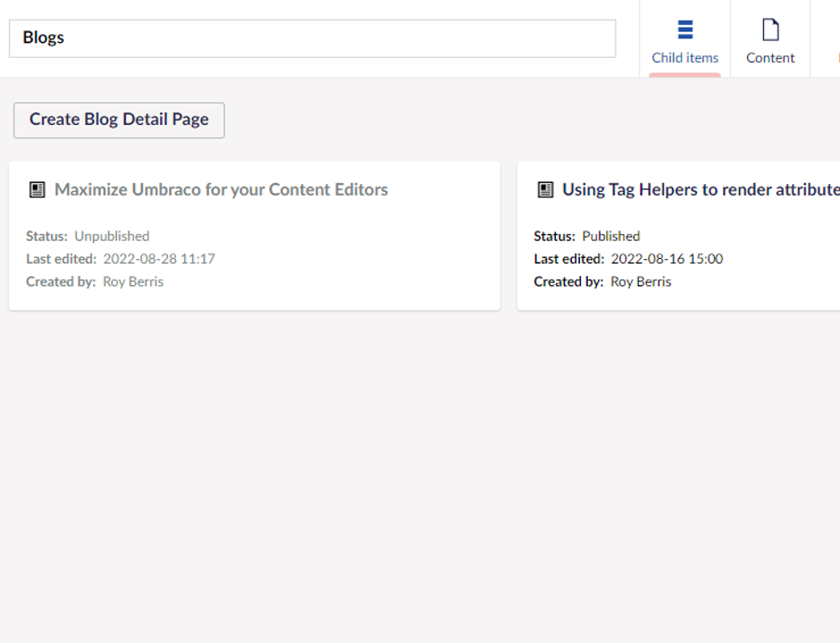Click Create Blog Detail Page button
This screenshot has width=840, height=643.
[119, 120]
